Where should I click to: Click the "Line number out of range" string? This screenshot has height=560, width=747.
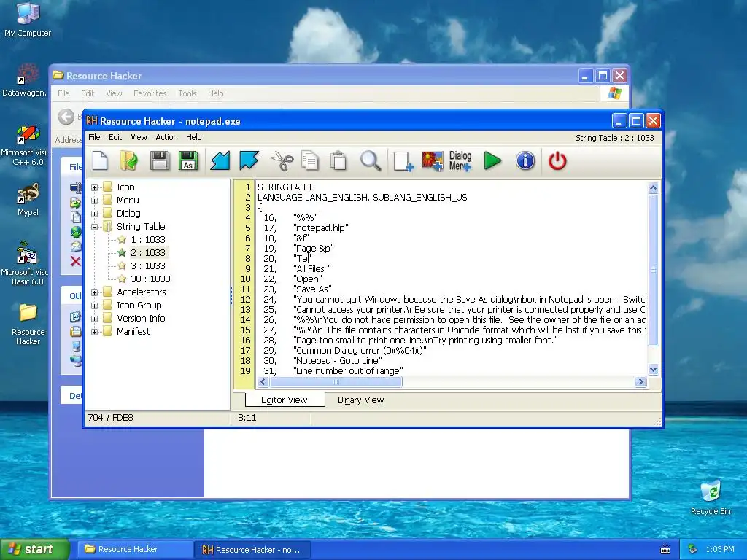tap(348, 370)
